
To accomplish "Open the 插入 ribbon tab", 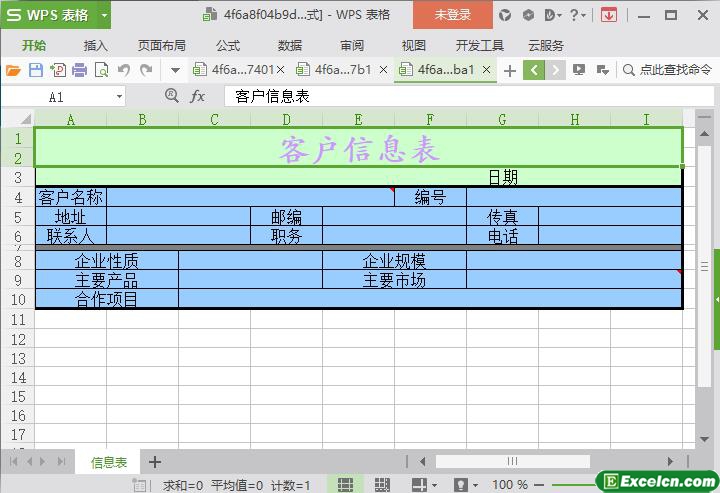I will pyautogui.click(x=96, y=45).
